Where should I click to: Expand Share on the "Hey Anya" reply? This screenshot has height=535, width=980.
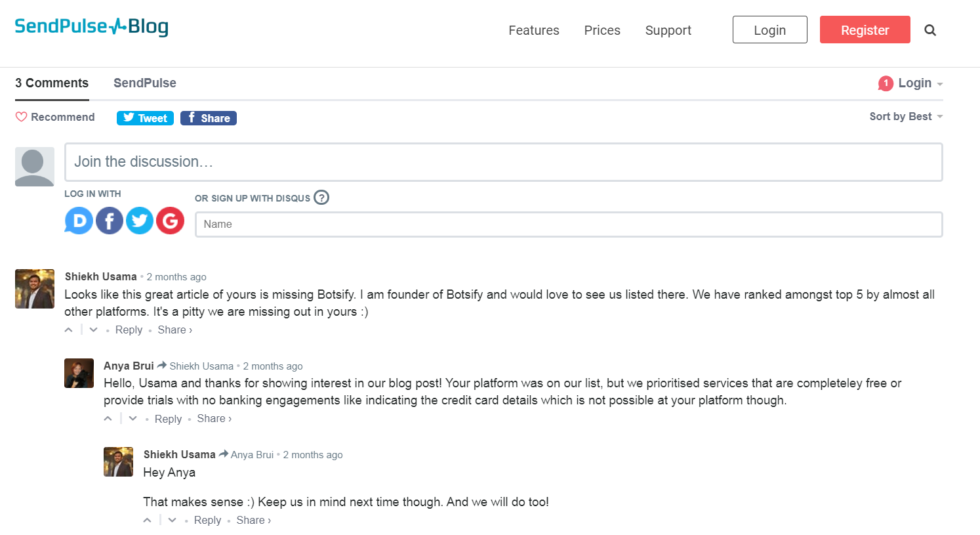[x=253, y=520]
